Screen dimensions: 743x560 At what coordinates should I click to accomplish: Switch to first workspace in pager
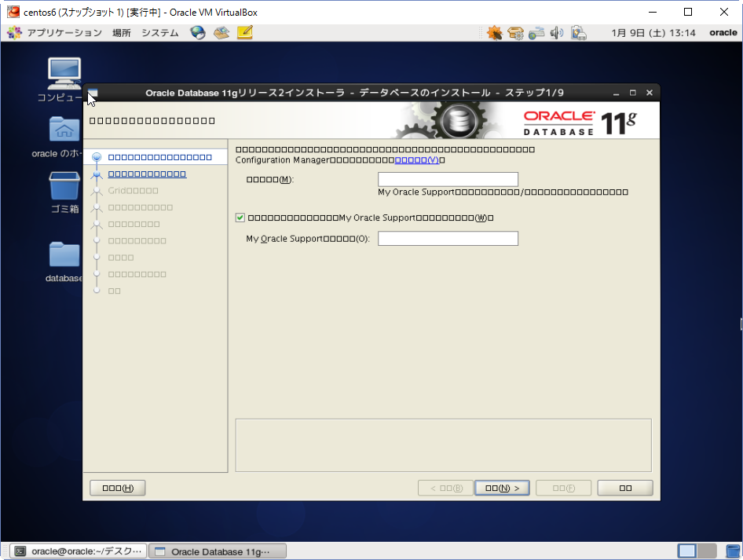pos(687,551)
